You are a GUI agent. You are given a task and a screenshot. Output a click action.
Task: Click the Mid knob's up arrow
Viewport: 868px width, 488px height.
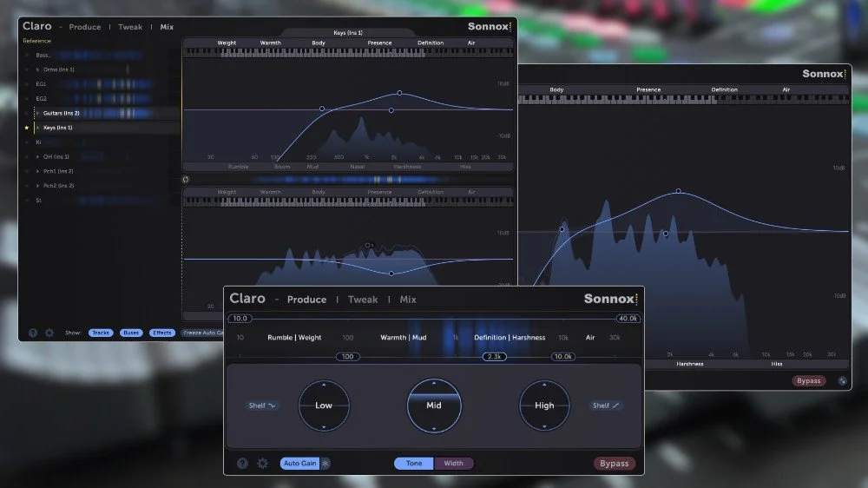point(434,383)
